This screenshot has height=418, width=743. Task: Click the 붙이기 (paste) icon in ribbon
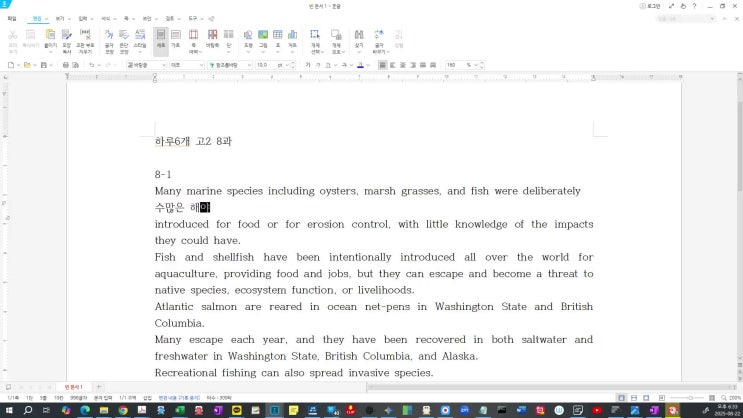pos(49,38)
